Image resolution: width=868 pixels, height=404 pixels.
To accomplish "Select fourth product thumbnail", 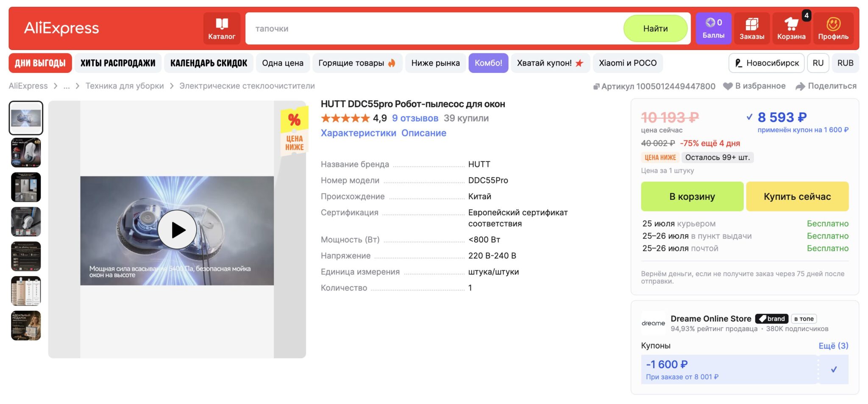I will [26, 222].
